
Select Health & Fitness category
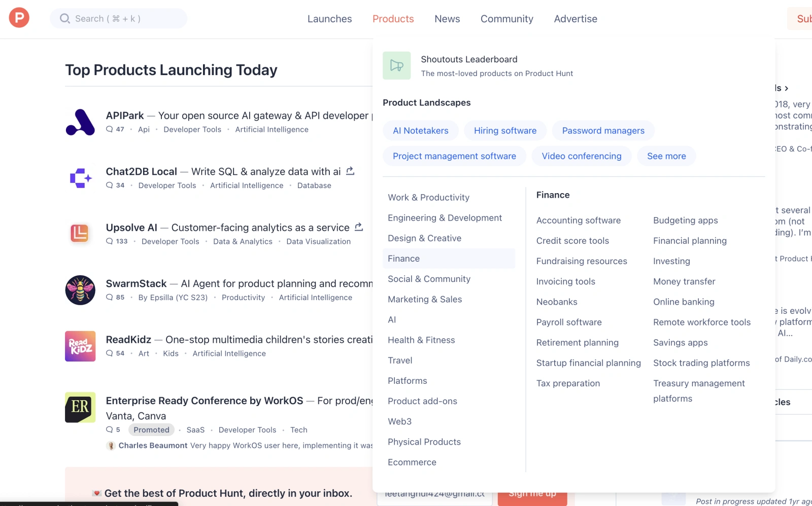[421, 340]
